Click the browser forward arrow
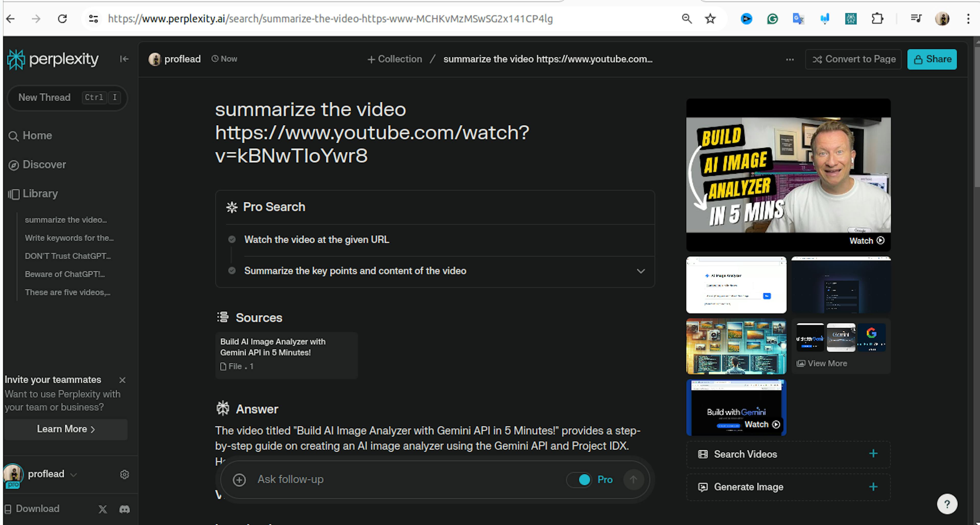Image resolution: width=980 pixels, height=525 pixels. click(36, 19)
